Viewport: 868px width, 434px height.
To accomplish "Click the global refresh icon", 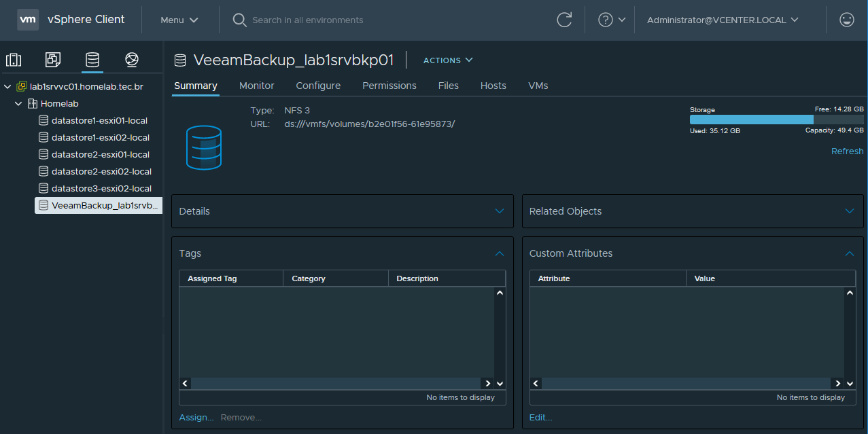I will click(x=564, y=20).
